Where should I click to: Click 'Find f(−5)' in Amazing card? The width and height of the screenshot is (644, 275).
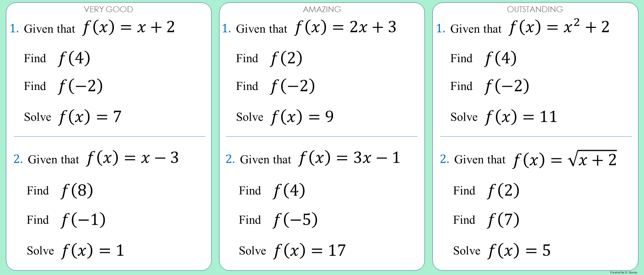(x=278, y=220)
